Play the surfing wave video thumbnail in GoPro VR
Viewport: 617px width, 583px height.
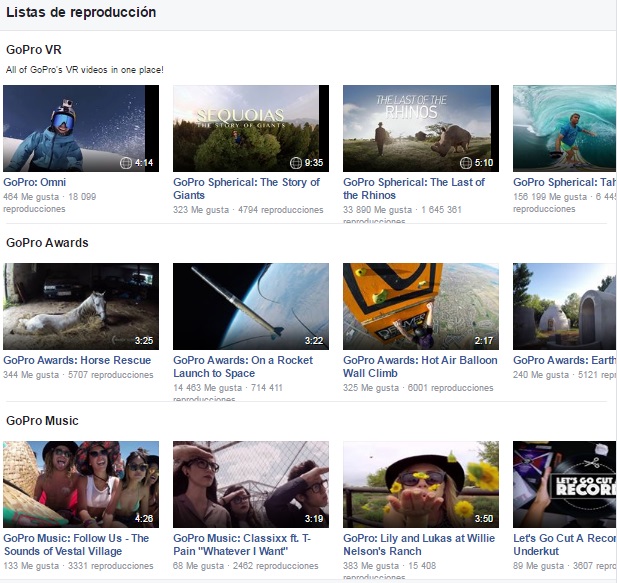pyautogui.click(x=564, y=128)
